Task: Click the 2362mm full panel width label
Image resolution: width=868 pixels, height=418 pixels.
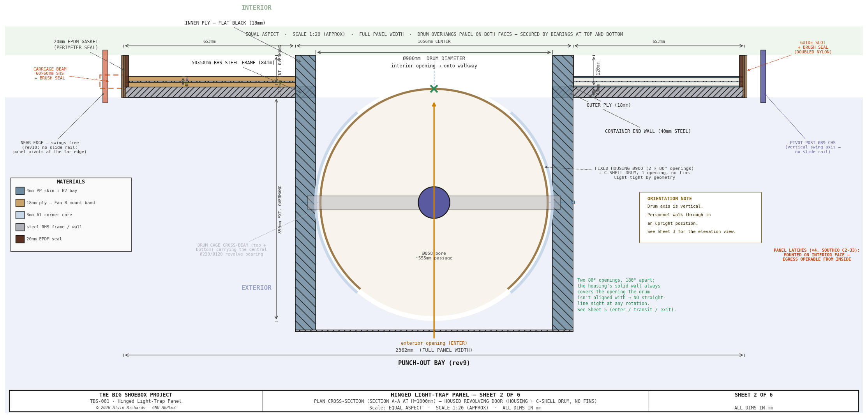Action: [x=434, y=350]
